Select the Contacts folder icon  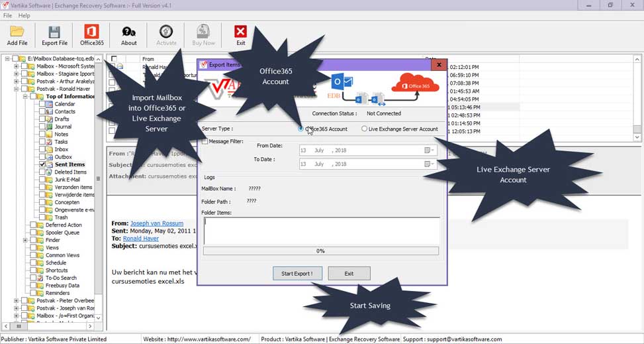pyautogui.click(x=49, y=111)
